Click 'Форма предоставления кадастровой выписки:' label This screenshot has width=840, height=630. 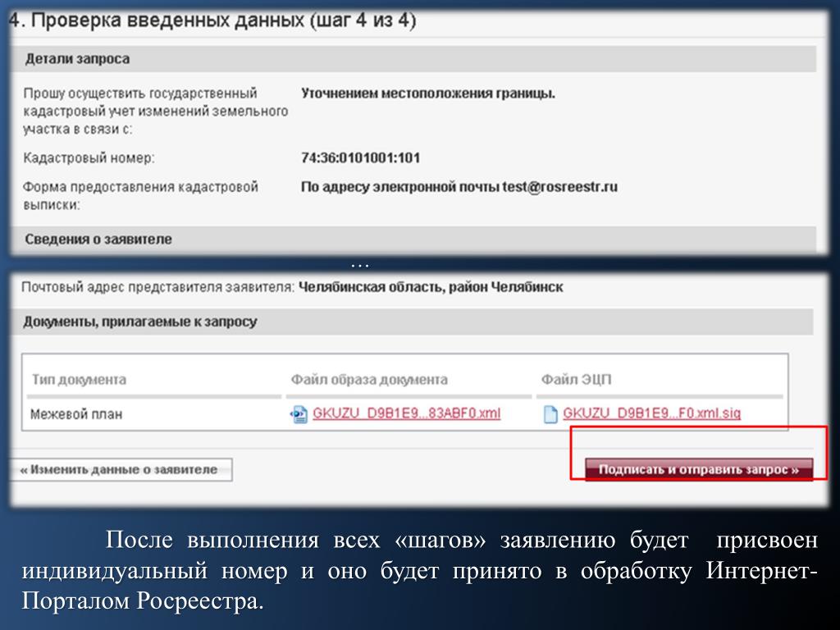140,195
